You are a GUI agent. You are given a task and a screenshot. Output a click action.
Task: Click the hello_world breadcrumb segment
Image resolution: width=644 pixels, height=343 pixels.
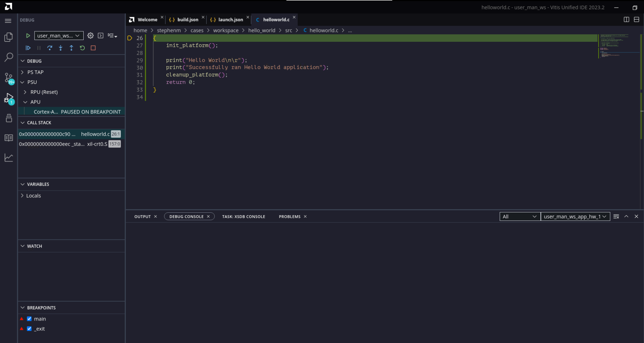click(262, 30)
